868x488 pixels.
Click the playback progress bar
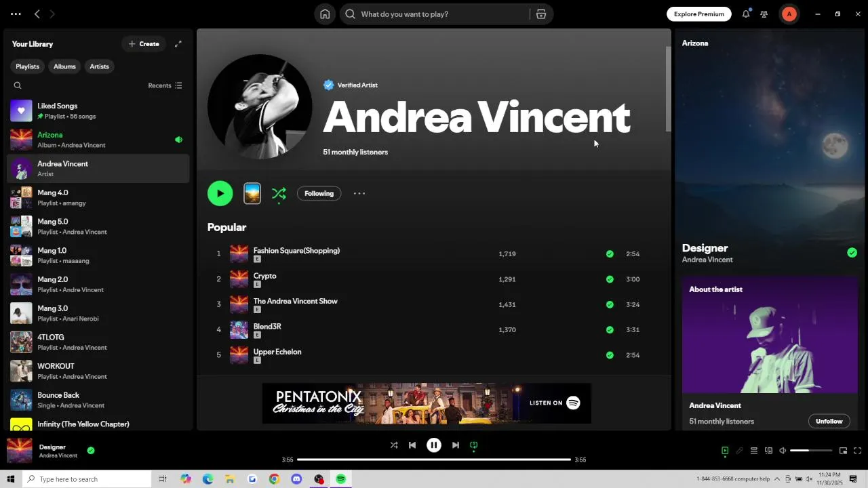tap(434, 460)
